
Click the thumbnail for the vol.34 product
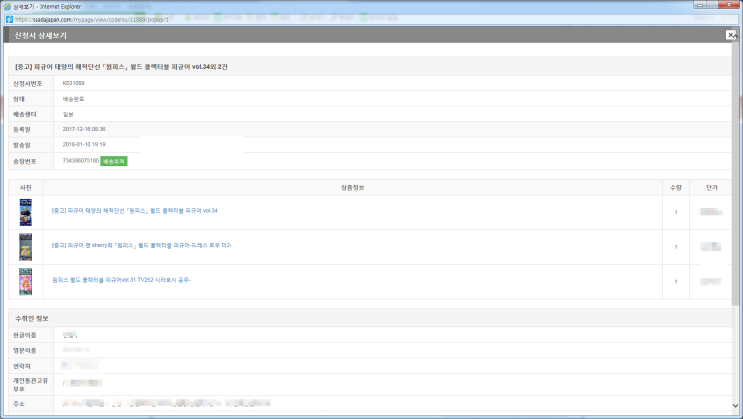pos(26,212)
